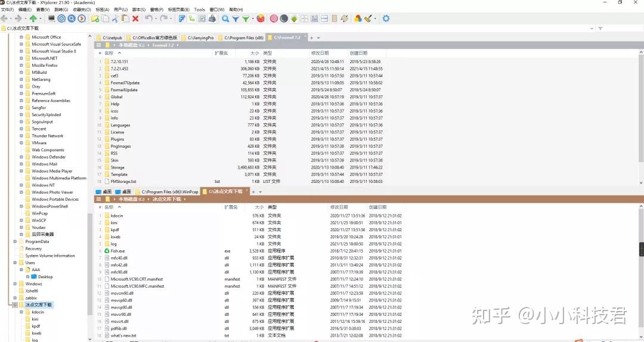
Task: Toggle the green tree toolbar icon
Action: [294, 18]
